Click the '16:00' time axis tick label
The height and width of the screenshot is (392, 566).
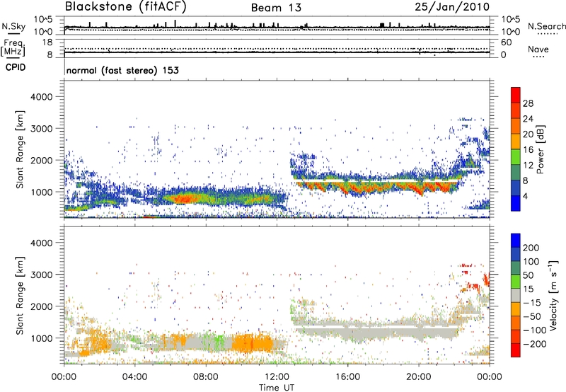pyautogui.click(x=347, y=377)
